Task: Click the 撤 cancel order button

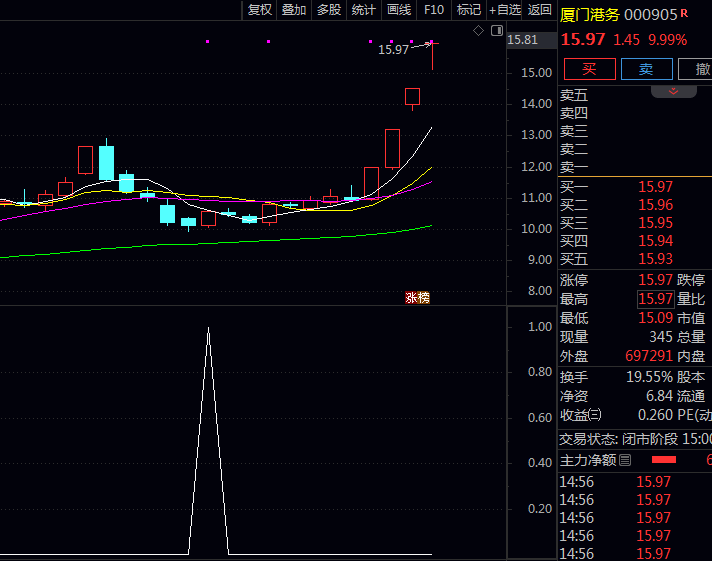Action: 696,69
